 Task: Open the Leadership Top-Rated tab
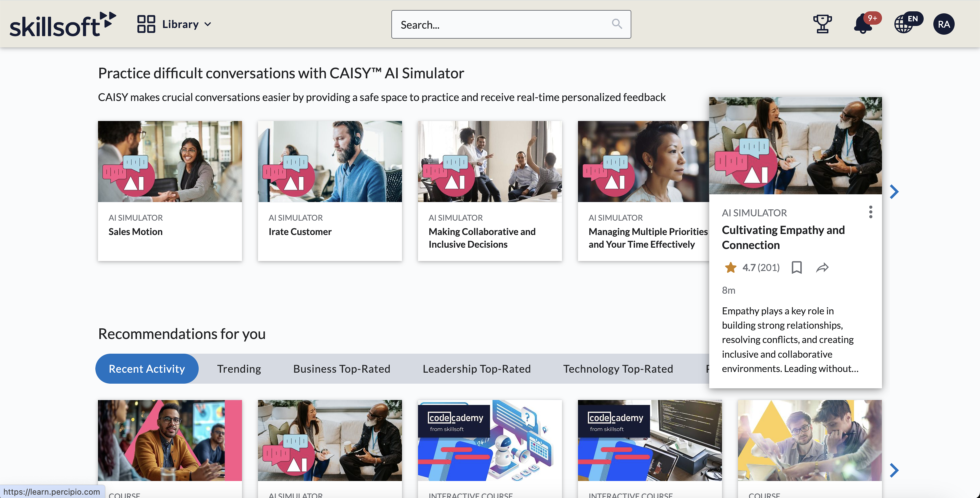[476, 368]
